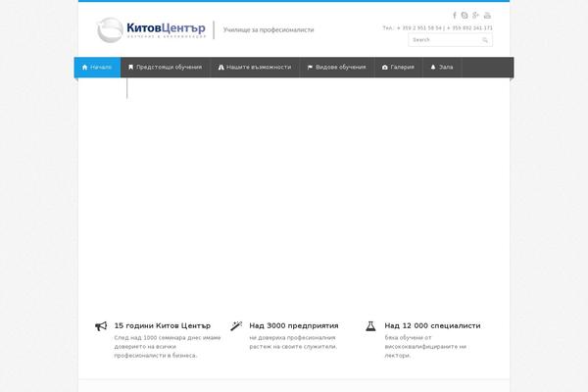588x392 pixels.
Task: Open the Facebook social icon
Action: click(x=455, y=16)
